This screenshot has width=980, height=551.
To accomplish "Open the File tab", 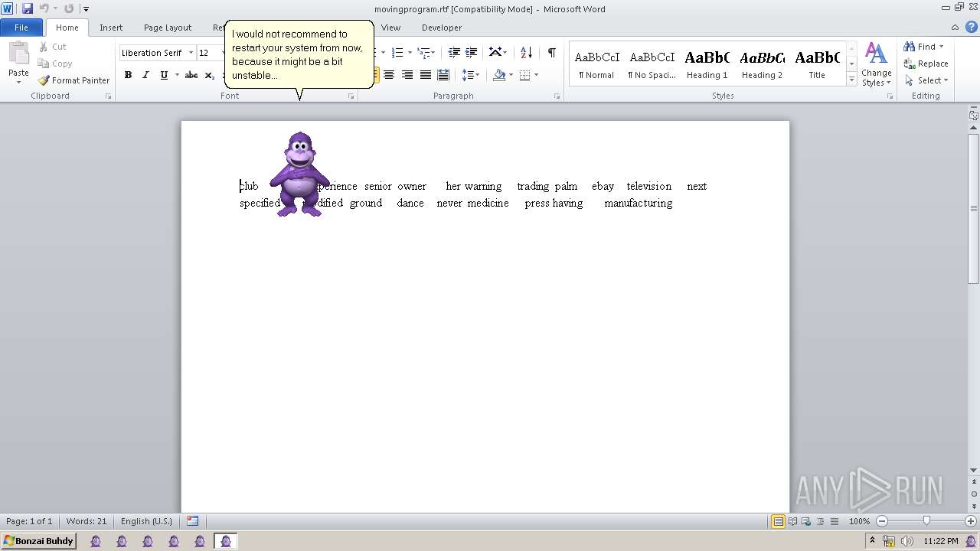I will 21,28.
